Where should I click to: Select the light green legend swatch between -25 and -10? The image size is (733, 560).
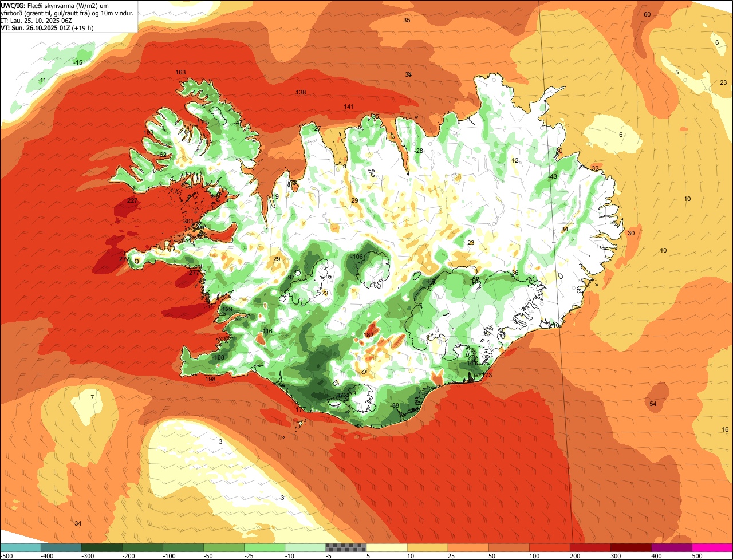coord(265,547)
